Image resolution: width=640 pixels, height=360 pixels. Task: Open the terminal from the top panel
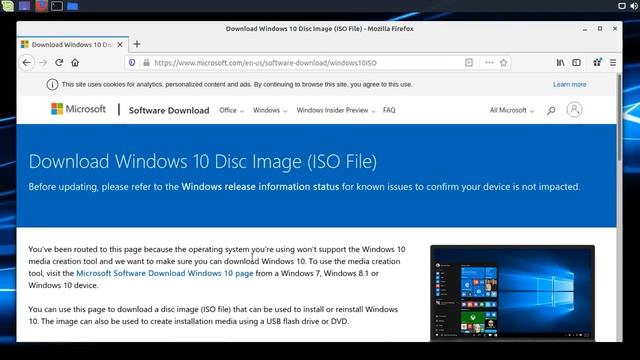pyautogui.click(x=57, y=6)
